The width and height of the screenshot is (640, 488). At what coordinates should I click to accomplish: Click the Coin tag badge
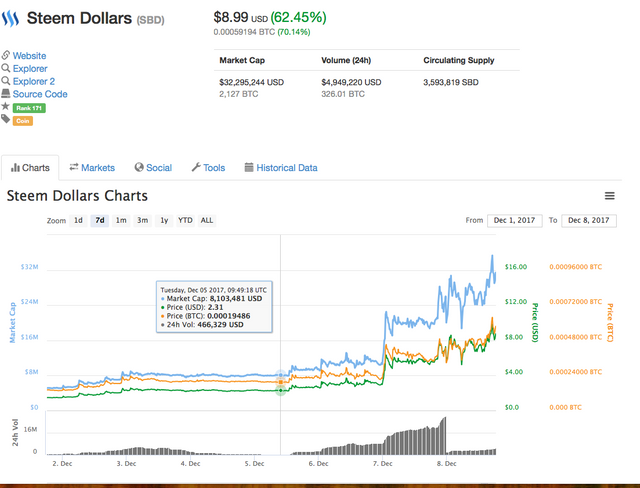[x=22, y=121]
